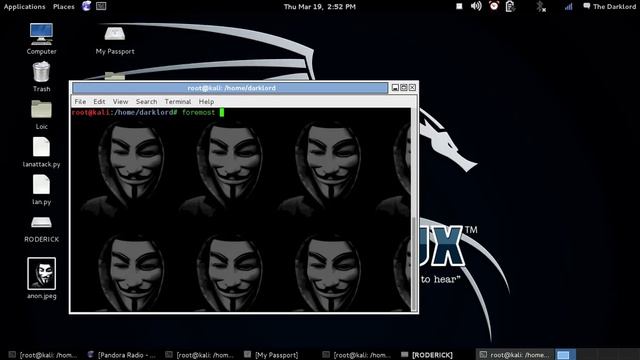Switch to Pandora Radio taskbar window
The width and height of the screenshot is (640, 360).
pos(122,355)
